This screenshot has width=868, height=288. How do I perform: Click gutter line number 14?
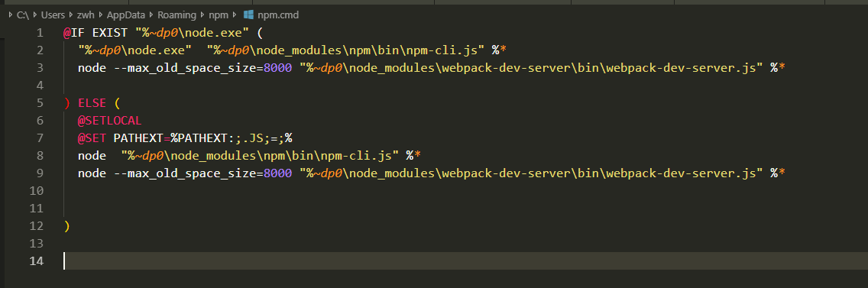point(36,260)
